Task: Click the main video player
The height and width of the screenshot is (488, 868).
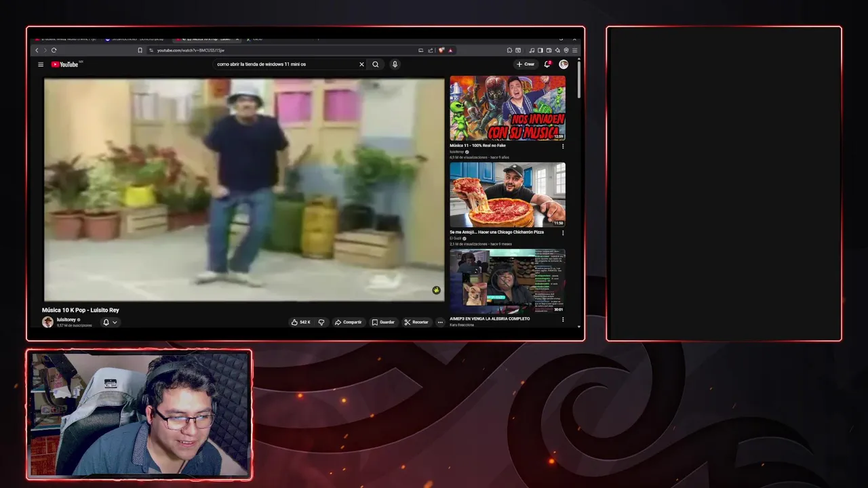Action: tap(244, 190)
